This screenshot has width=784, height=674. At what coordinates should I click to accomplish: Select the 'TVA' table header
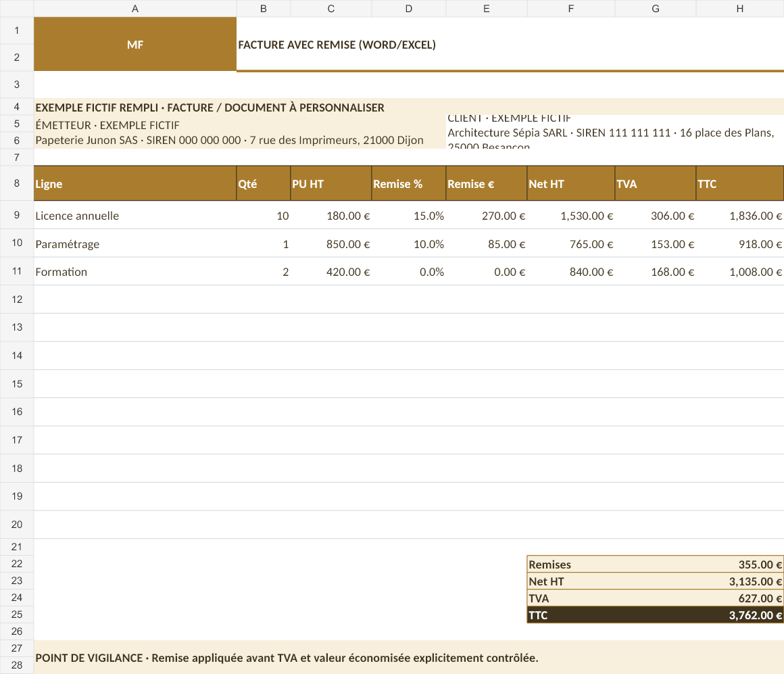click(656, 183)
